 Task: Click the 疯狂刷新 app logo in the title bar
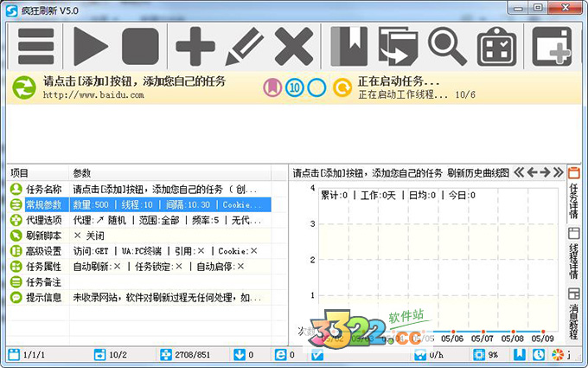11,10
